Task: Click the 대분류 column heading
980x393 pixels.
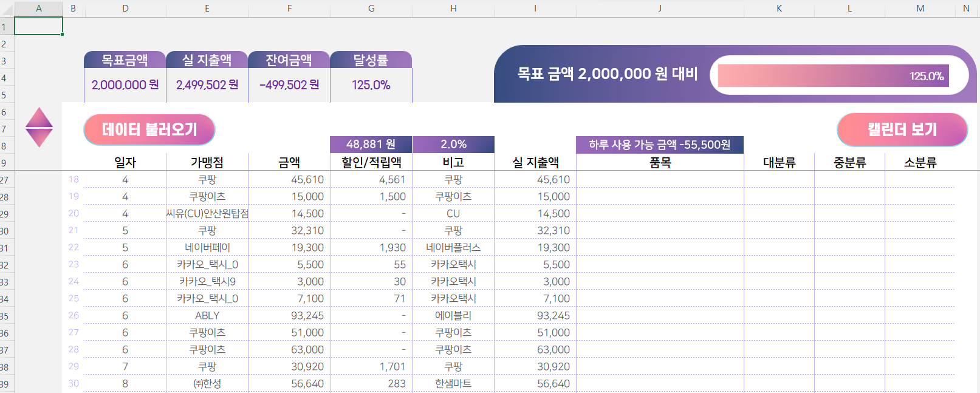Action: 779,162
